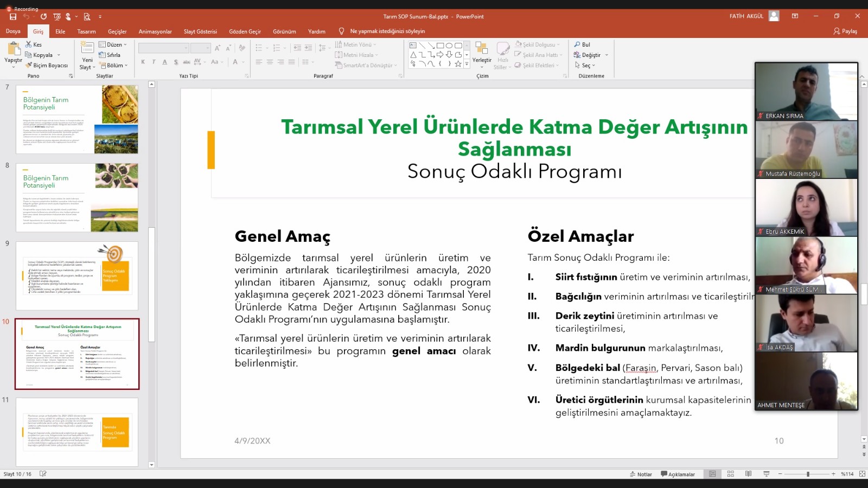
Task: Toggle strikethrough (abc) formatting
Action: (187, 62)
